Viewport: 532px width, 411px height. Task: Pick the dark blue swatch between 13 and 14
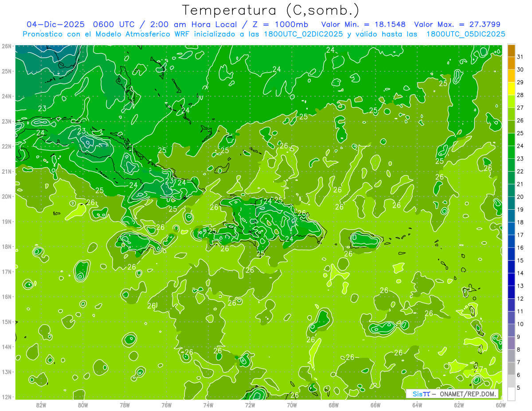(511, 280)
